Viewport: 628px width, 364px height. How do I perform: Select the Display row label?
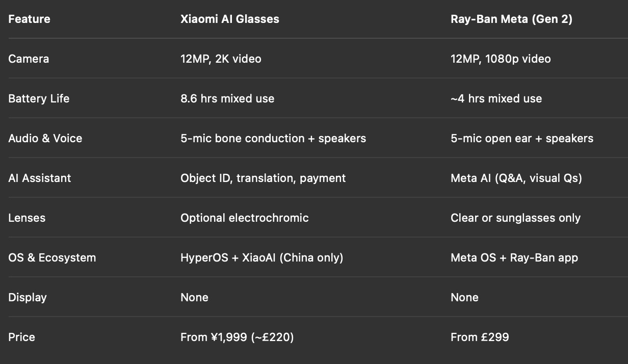coord(27,298)
